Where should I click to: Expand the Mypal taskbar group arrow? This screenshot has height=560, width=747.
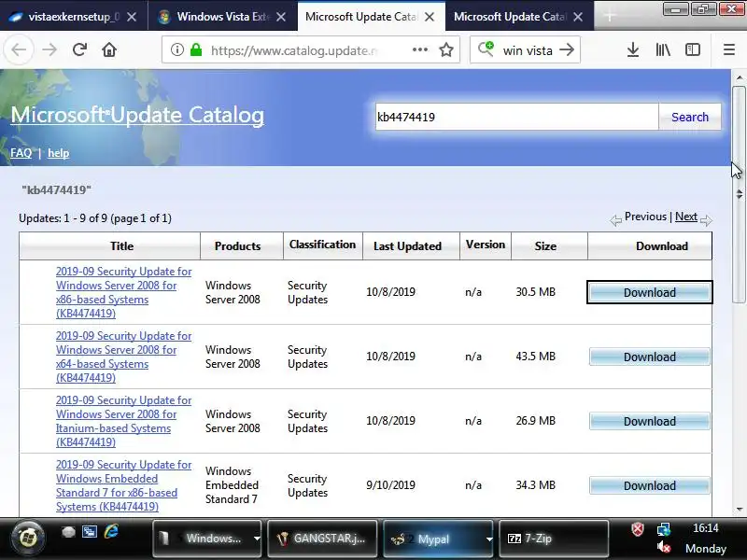(x=488, y=539)
